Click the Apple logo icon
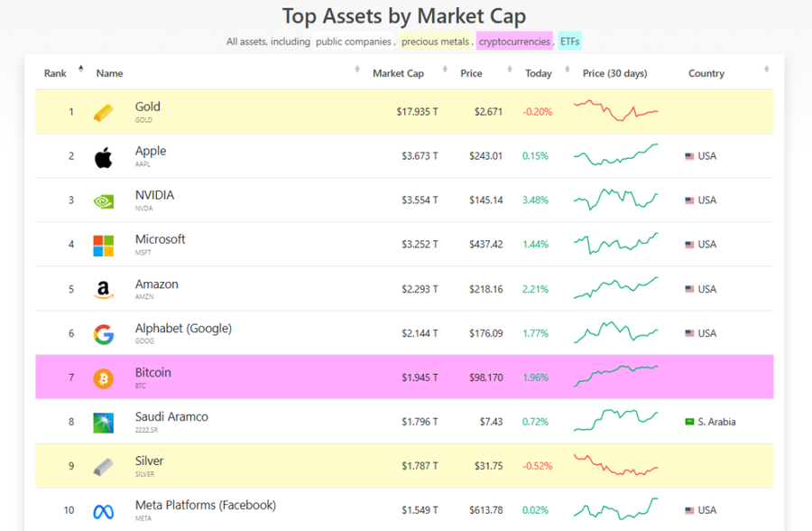 pos(103,157)
